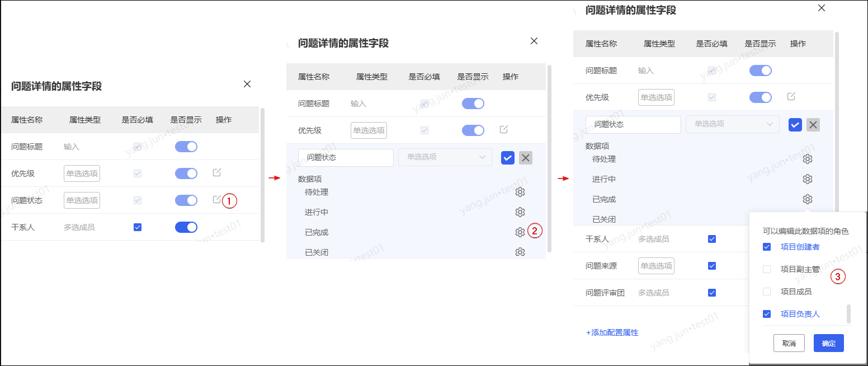Uncheck the 是否必填 checkbox for 问题来源
The width and height of the screenshot is (868, 366).
pyautogui.click(x=712, y=266)
